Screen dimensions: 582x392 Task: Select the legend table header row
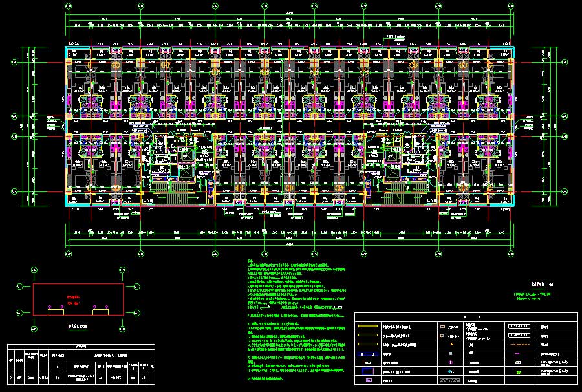click(x=466, y=317)
